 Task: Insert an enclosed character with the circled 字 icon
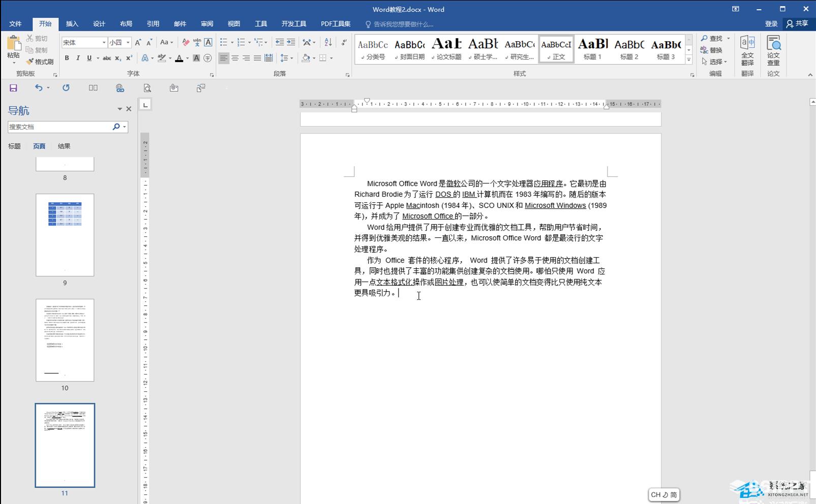[207, 58]
